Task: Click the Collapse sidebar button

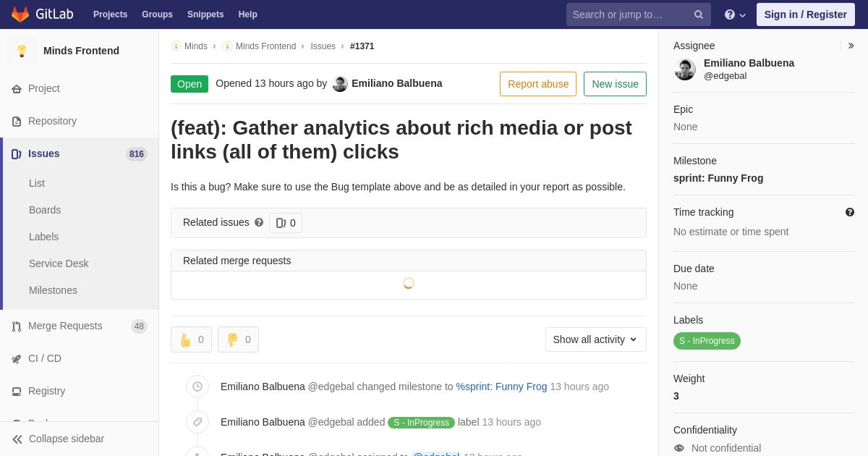Action: point(80,439)
